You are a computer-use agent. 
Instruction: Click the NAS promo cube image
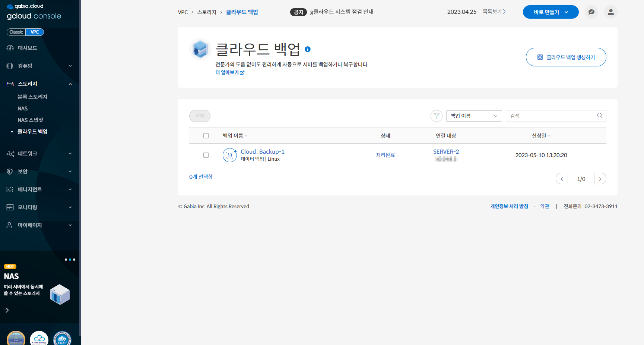(x=60, y=294)
